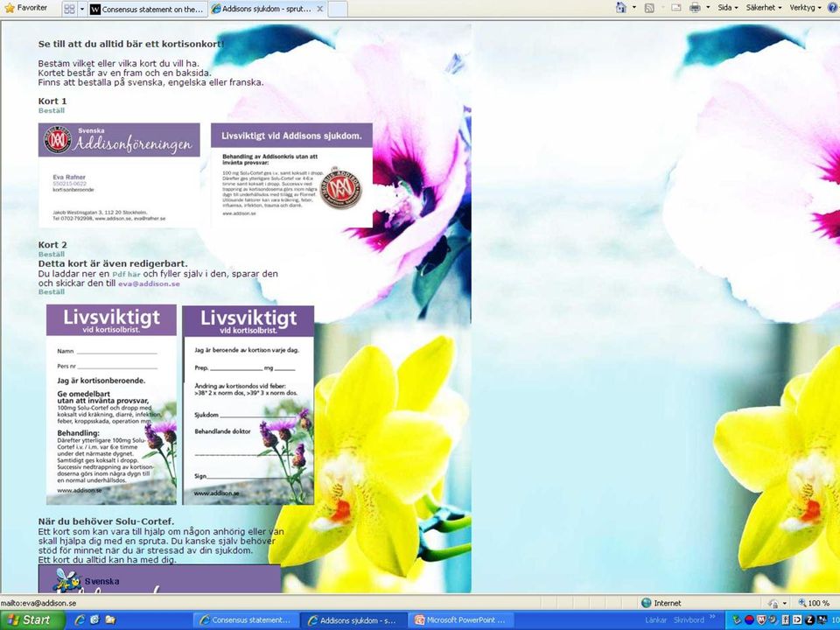Image resolution: width=840 pixels, height=630 pixels.
Task: Open the Windows Start menu
Action: [x=32, y=620]
